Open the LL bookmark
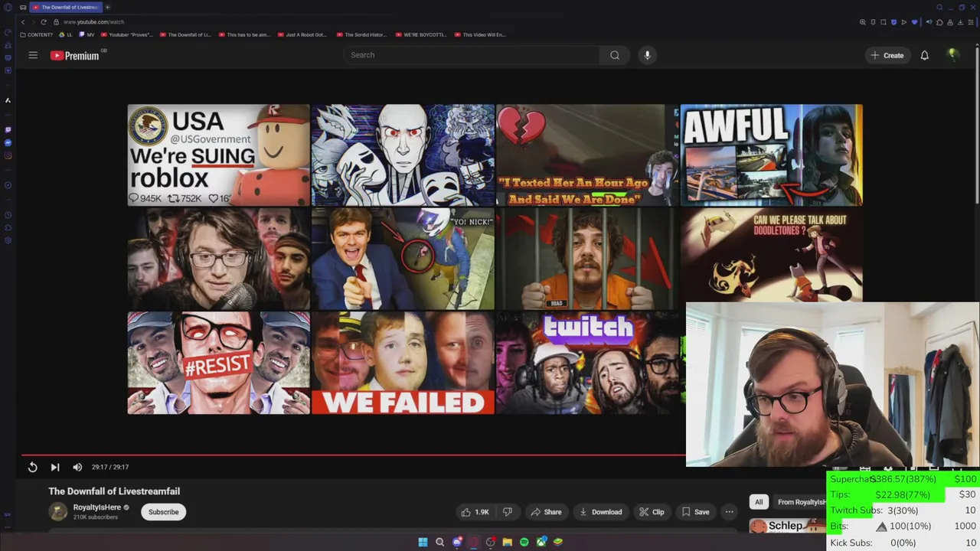The width and height of the screenshot is (980, 551). 66,34
